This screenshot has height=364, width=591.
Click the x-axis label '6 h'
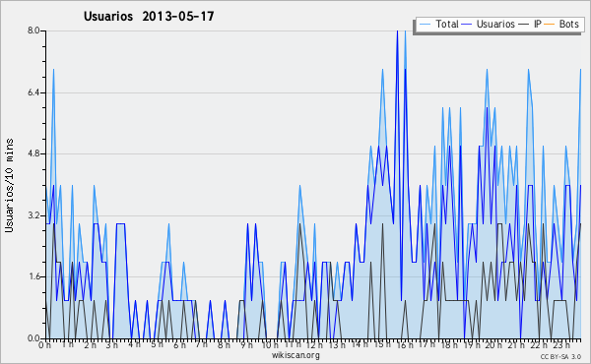coord(179,344)
